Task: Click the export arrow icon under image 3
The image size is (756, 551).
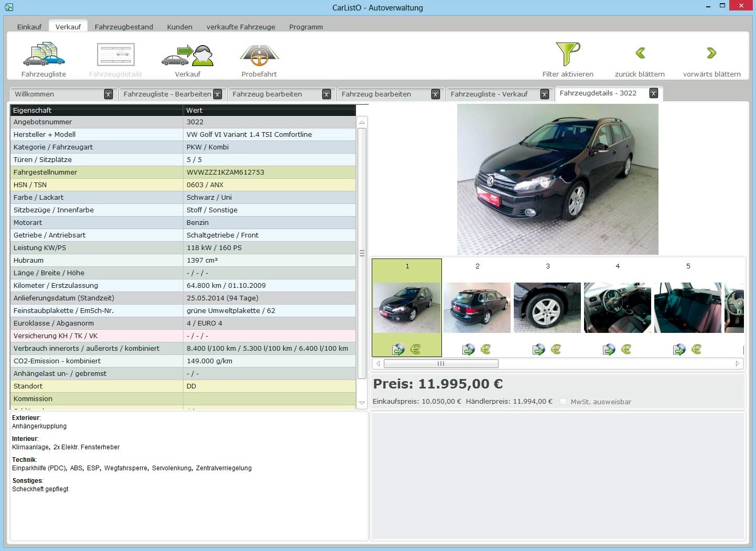Action: coord(538,349)
